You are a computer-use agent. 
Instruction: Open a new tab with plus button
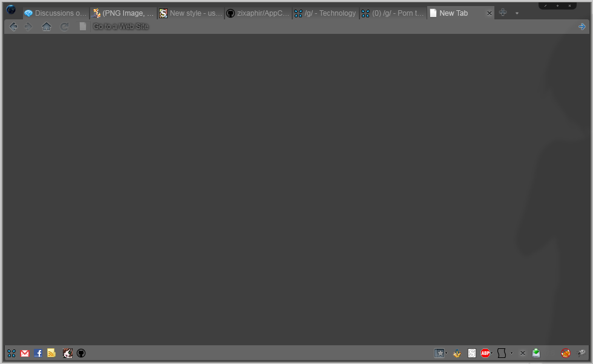[x=503, y=13]
